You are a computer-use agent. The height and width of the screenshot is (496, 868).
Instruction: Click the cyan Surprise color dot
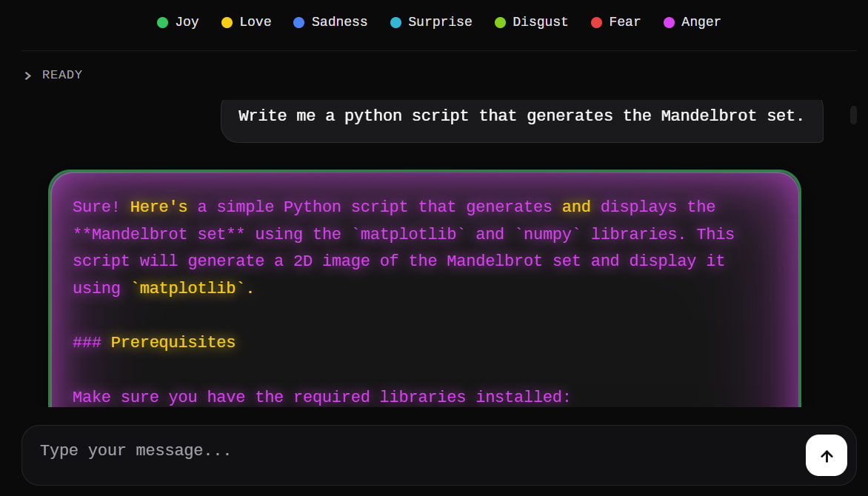click(x=395, y=22)
